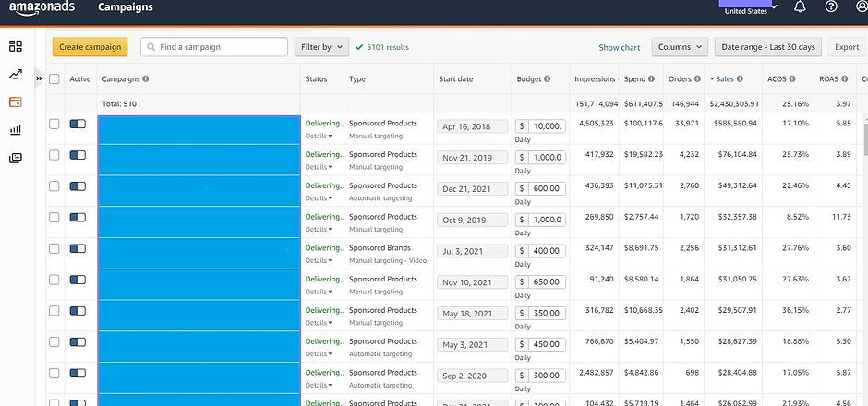Click the Oct 9, 2019 start date field
This screenshot has width=868, height=406.
[472, 220]
